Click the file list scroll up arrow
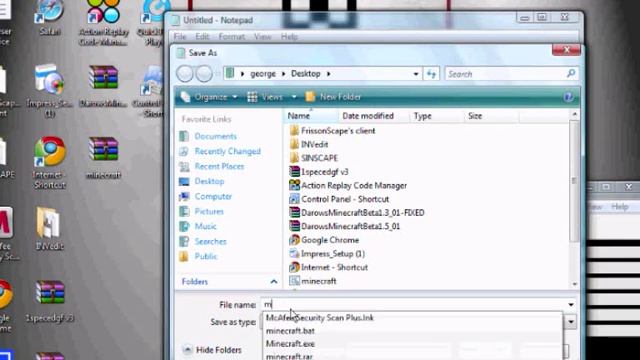This screenshot has height=360, width=640. (x=574, y=114)
